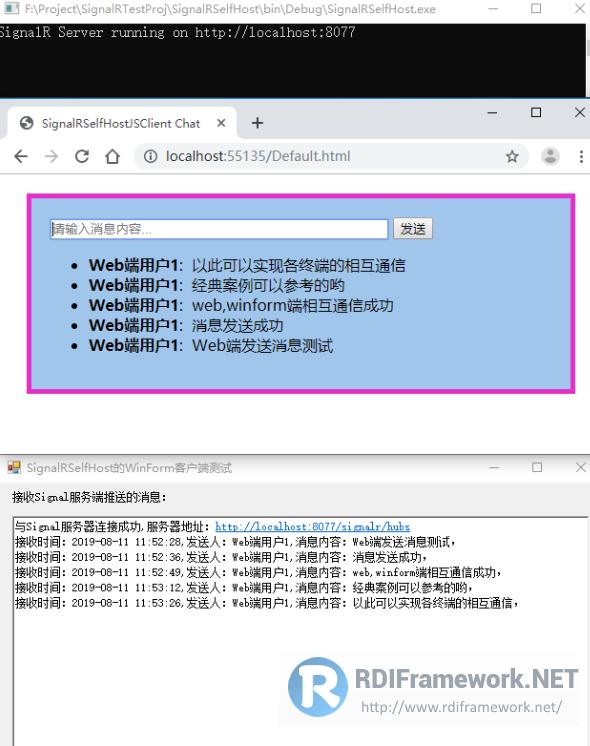Minimize the WinForm client window
This screenshot has height=746, width=590.
(x=494, y=468)
